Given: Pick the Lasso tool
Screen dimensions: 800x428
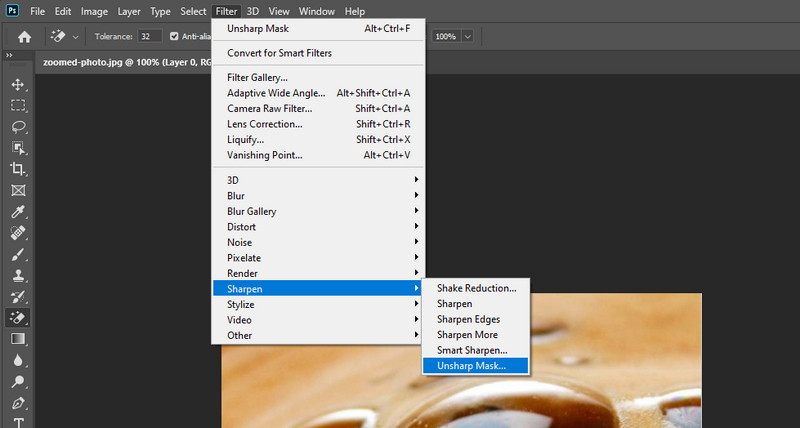Looking at the screenshot, I should tap(18, 127).
